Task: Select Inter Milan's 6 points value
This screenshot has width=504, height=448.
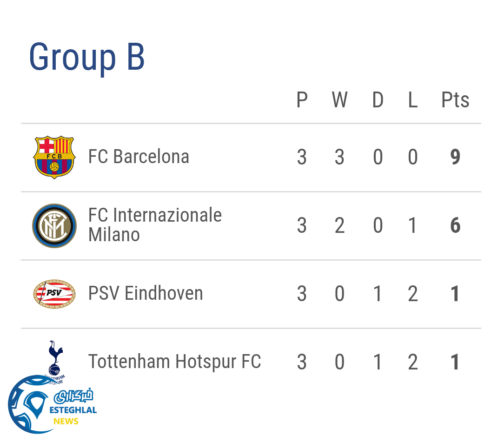Action: [455, 226]
